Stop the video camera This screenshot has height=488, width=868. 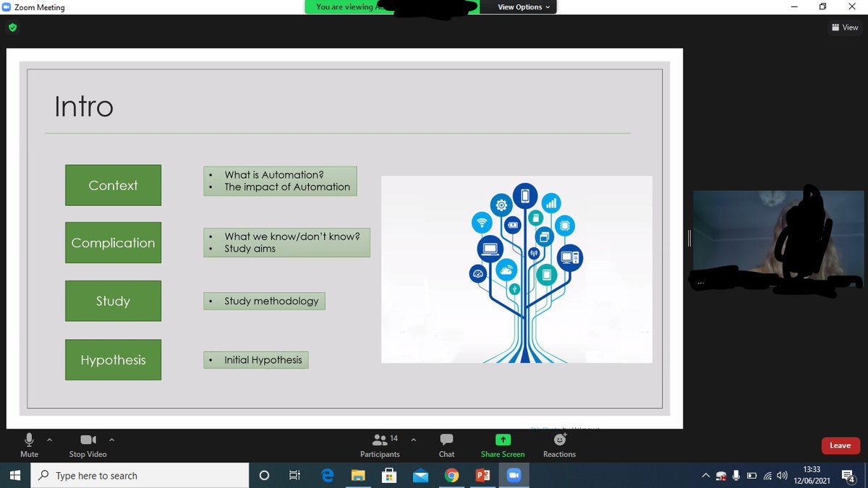point(88,445)
